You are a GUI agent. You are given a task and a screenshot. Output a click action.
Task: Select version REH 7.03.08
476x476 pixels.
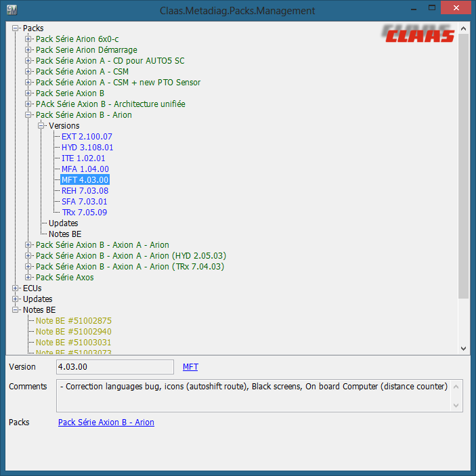click(x=85, y=191)
